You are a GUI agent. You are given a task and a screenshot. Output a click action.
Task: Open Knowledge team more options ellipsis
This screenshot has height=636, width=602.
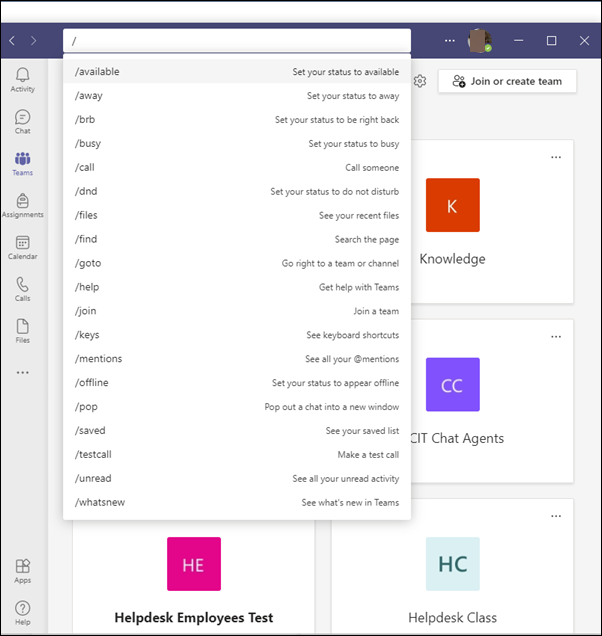(556, 157)
